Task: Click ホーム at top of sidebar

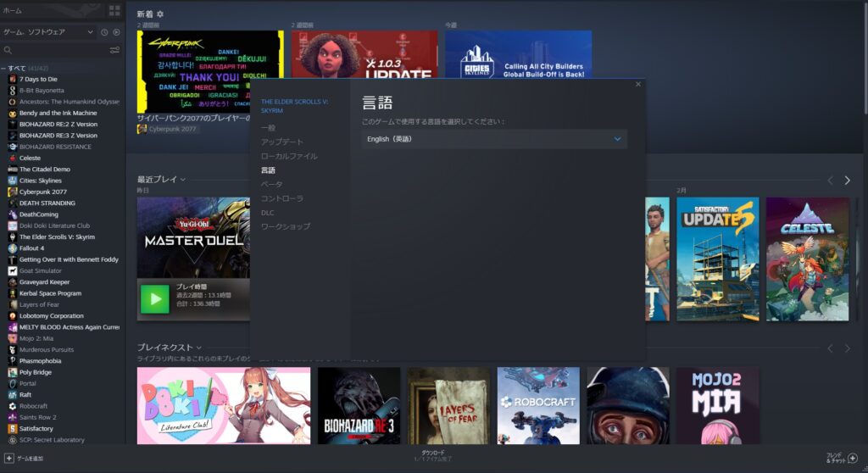Action: (x=12, y=10)
